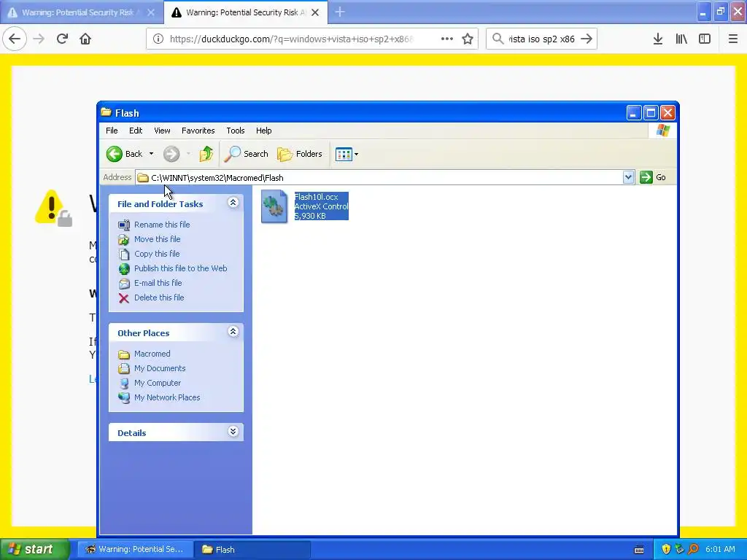Click the taskbar clock

(720, 549)
